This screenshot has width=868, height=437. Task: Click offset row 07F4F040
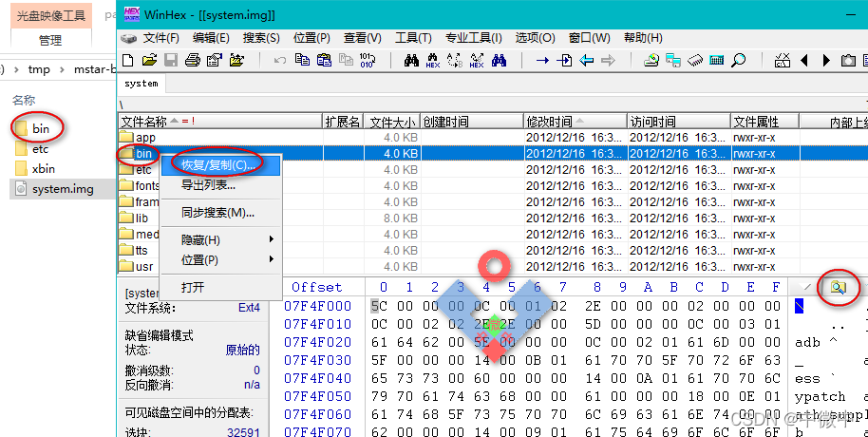(x=318, y=378)
